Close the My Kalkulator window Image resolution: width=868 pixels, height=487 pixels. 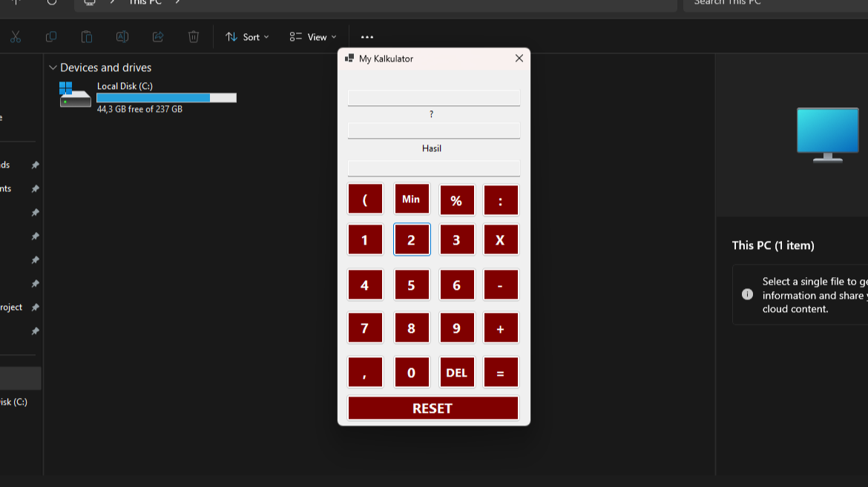519,59
